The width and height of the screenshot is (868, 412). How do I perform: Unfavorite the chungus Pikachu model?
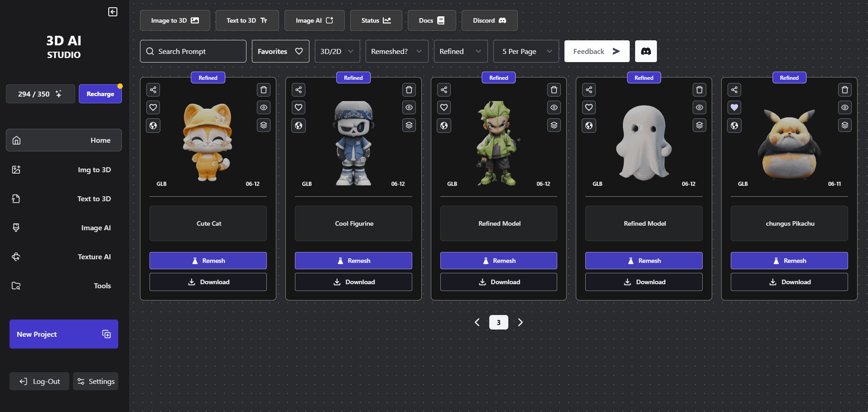[734, 107]
